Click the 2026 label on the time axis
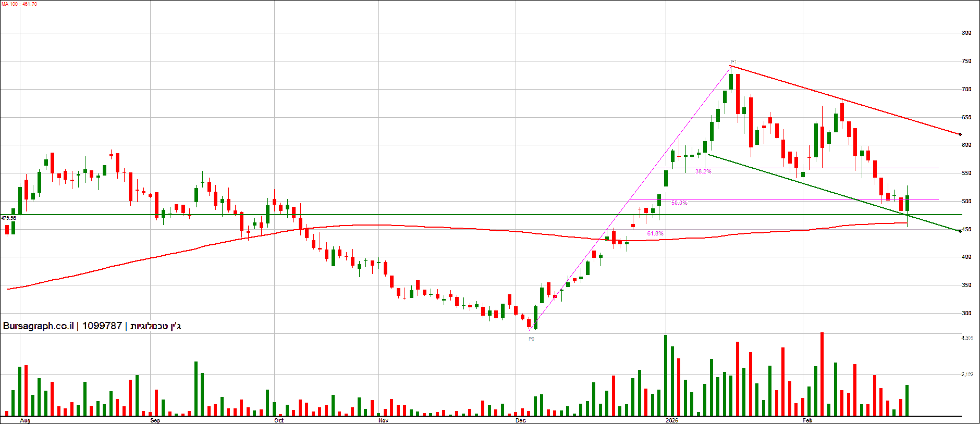Image resolution: width=980 pixels, height=424 pixels. pos(672,420)
